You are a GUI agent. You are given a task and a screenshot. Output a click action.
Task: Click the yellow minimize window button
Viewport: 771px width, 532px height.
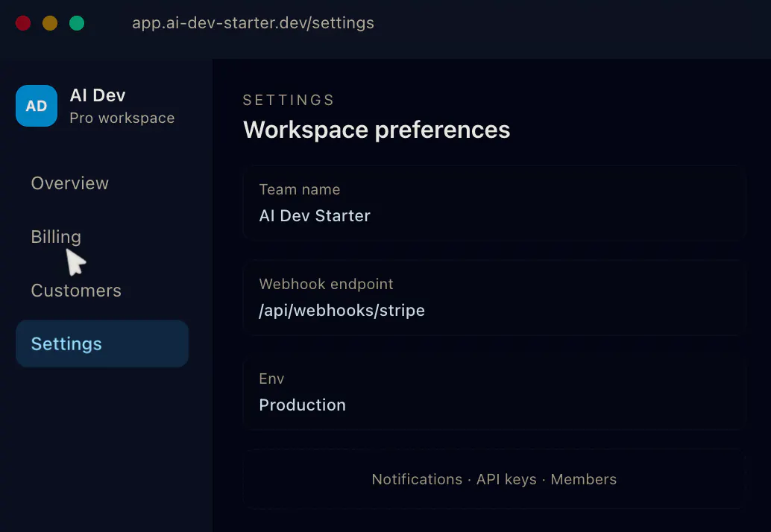click(50, 23)
